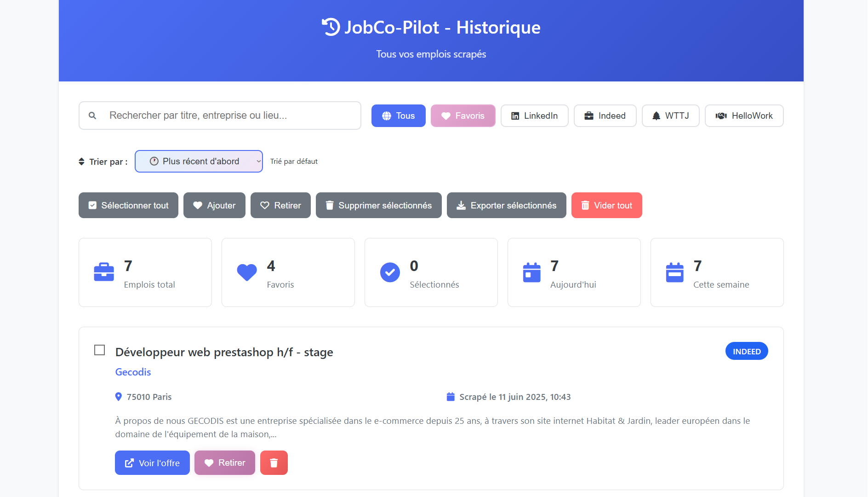
Task: Click the location pin icon near 75010 Paris
Action: 119,397
